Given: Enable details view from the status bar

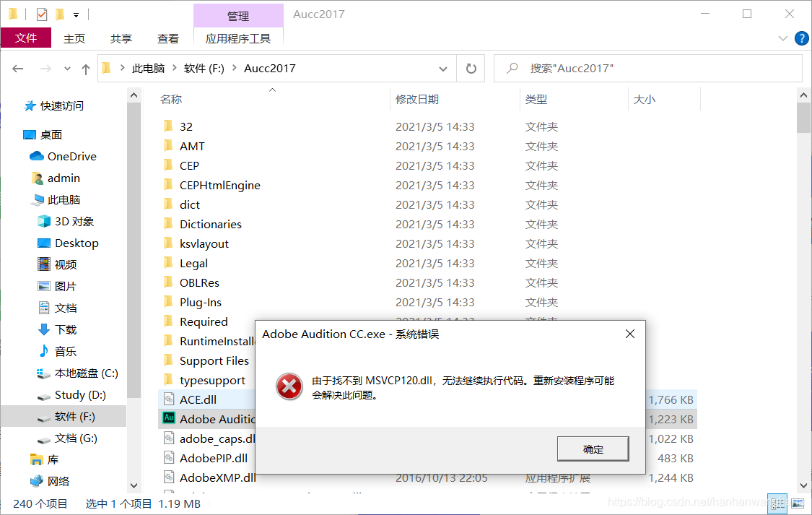Looking at the screenshot, I should [x=778, y=503].
